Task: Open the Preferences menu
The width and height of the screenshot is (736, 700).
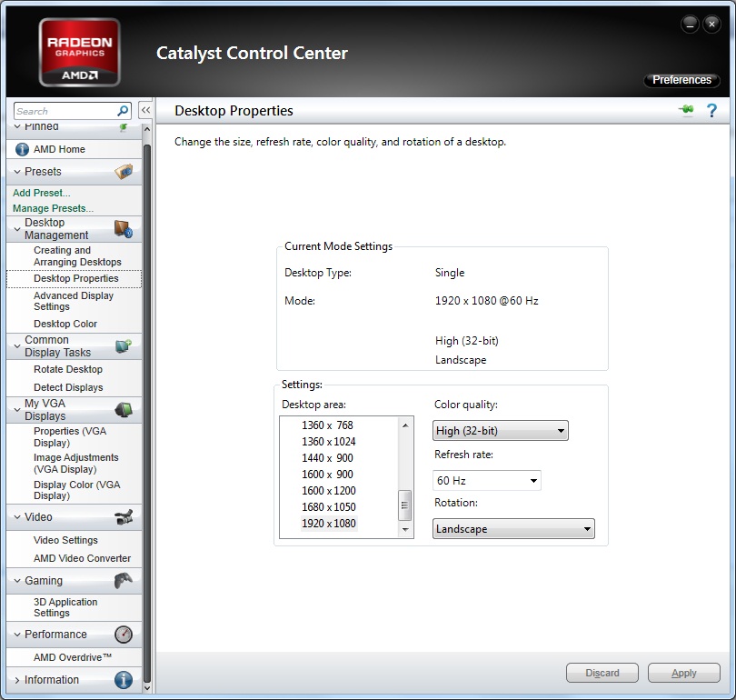Action: [681, 80]
